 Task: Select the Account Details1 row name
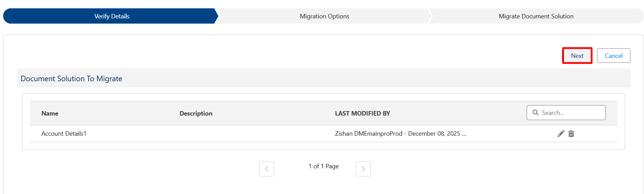(x=64, y=134)
